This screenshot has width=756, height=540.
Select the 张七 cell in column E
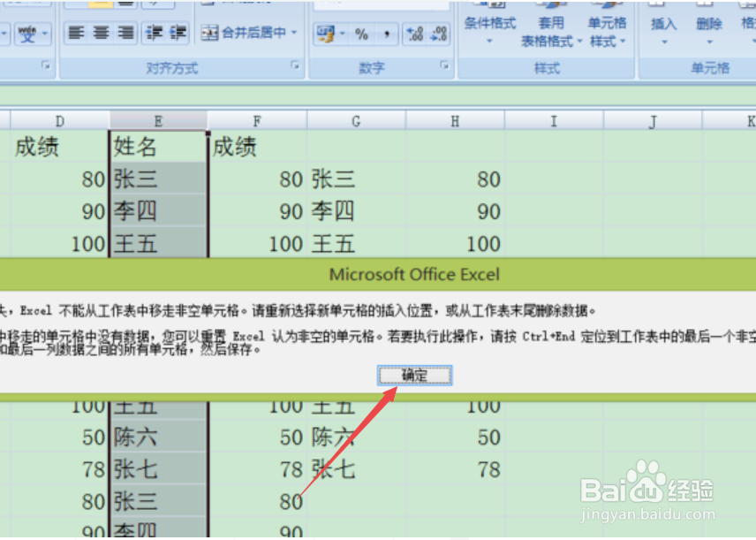159,469
